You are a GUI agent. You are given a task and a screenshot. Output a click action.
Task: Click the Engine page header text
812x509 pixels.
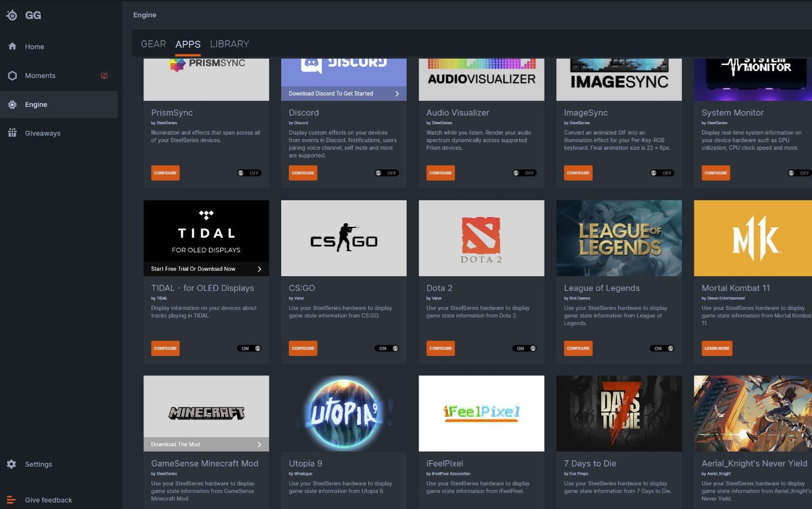[x=145, y=15]
